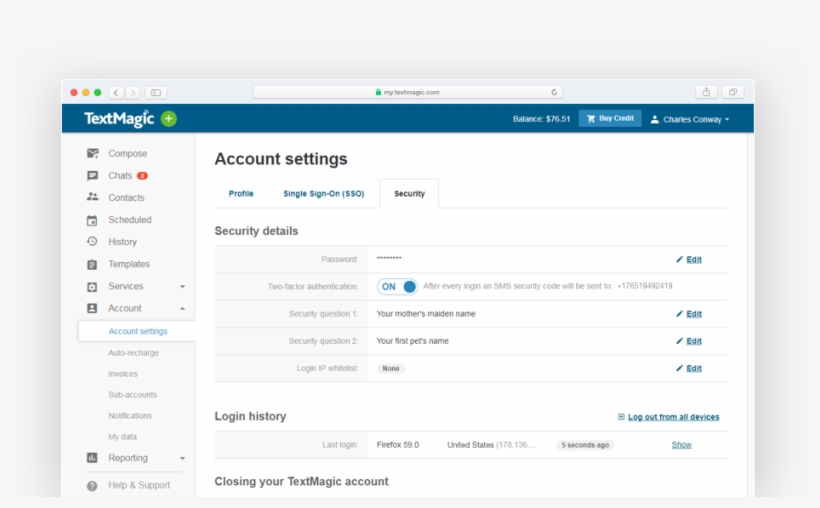Open My data under Account
The image size is (820, 508).
(122, 437)
